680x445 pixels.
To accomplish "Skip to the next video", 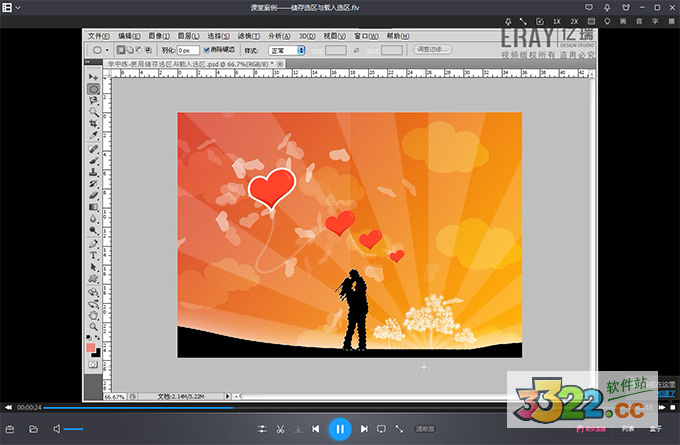I will [x=364, y=429].
